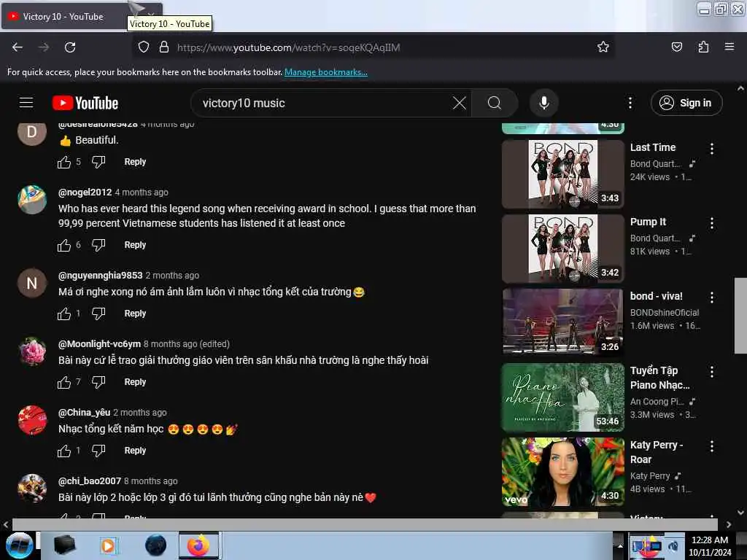The width and height of the screenshot is (747, 560).
Task: Reply to the @nogel2012 comment
Action: pos(135,245)
